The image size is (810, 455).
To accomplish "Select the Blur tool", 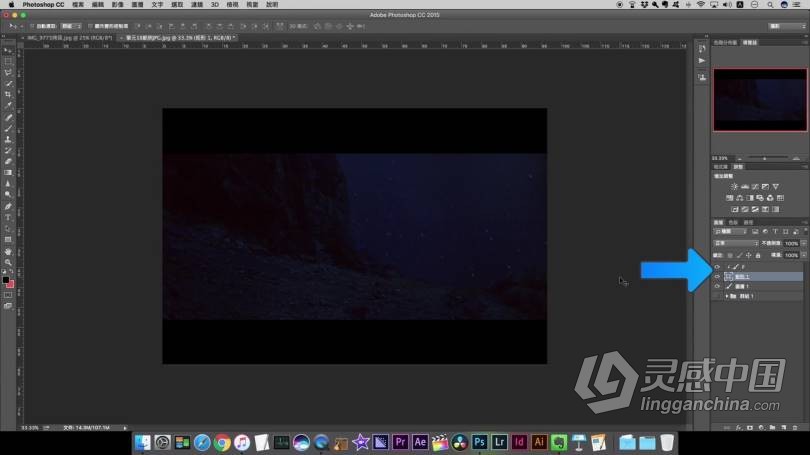I will (x=8, y=184).
